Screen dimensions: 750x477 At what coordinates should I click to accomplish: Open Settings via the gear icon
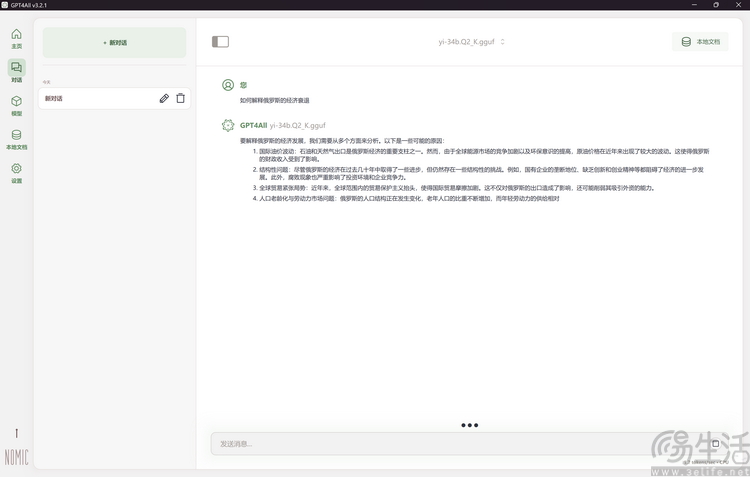click(x=16, y=173)
